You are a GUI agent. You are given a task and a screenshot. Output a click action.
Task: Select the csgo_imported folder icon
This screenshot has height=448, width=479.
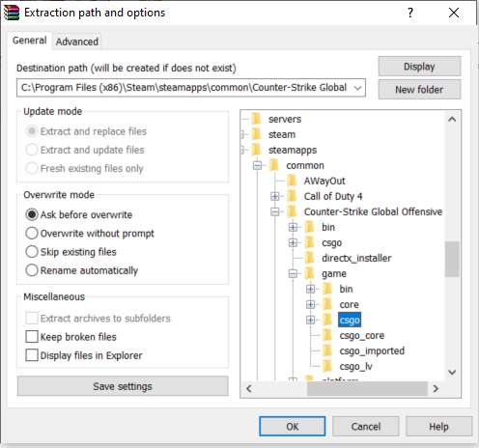327,350
